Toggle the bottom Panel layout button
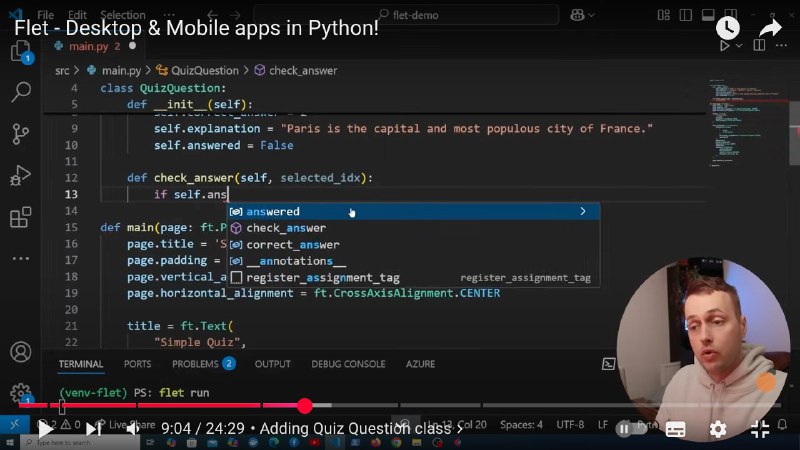 click(x=708, y=15)
